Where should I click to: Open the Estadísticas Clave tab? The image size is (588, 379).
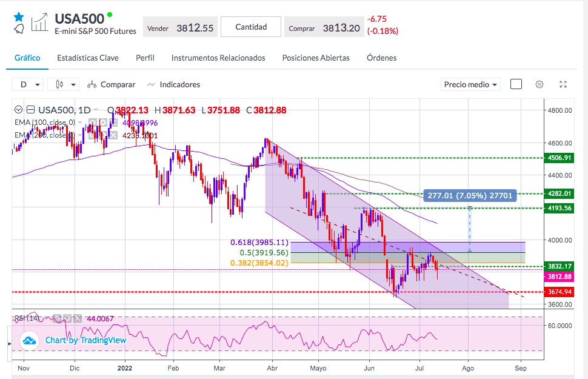tap(88, 58)
